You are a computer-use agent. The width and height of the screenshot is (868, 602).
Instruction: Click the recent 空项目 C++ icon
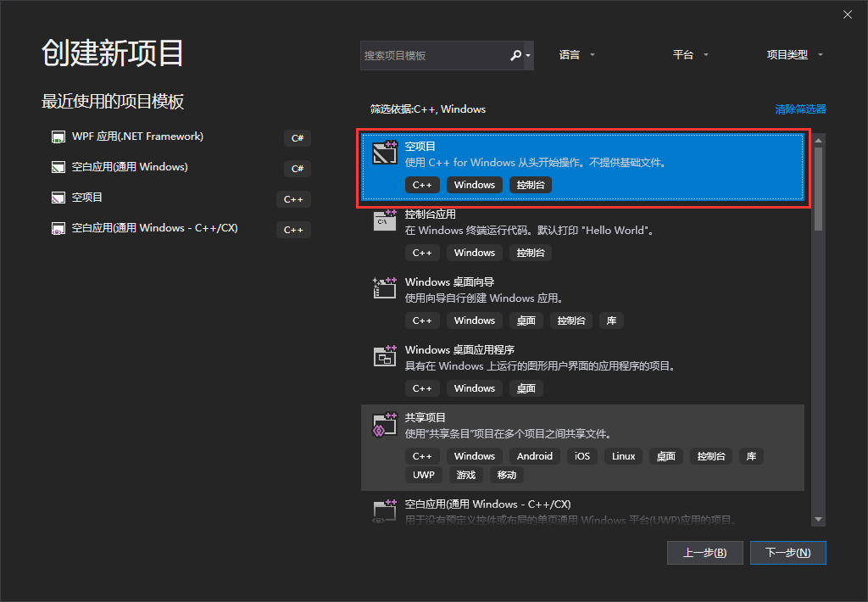click(58, 198)
